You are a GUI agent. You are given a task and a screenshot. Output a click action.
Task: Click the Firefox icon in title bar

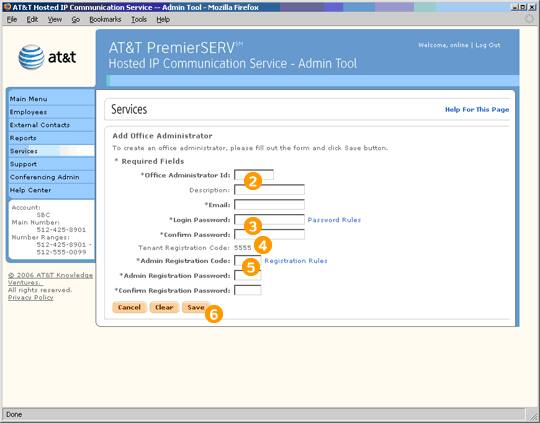tap(7, 7)
